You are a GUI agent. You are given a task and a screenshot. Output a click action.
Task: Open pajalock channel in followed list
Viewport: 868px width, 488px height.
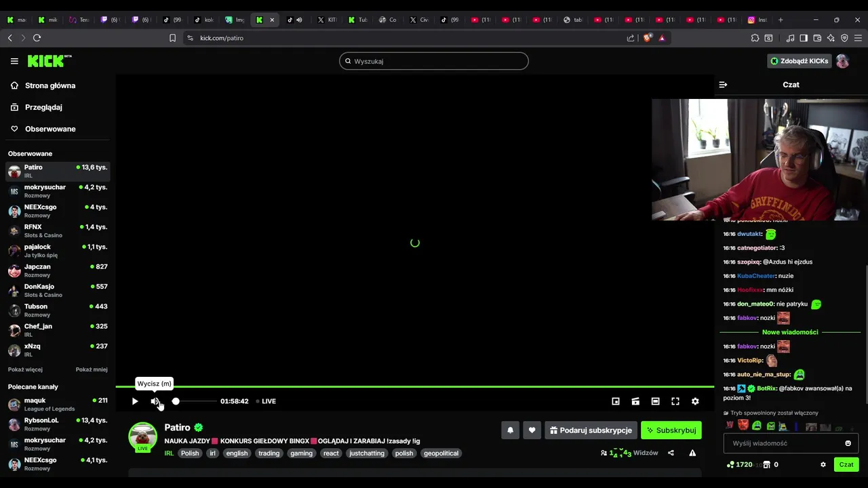click(58, 251)
